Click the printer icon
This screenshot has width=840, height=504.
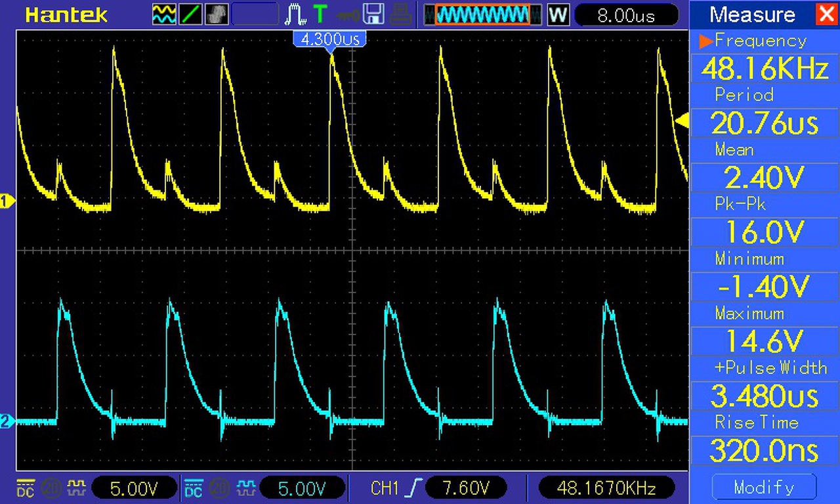point(400,14)
